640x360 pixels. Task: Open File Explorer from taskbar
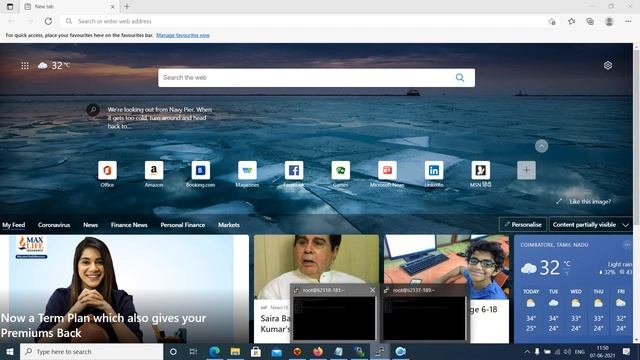click(235, 351)
